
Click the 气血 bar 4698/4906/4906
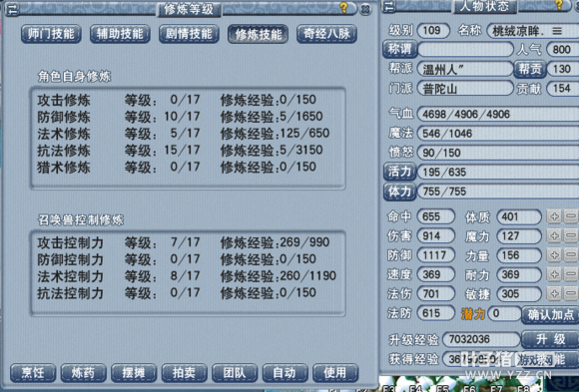coord(498,114)
